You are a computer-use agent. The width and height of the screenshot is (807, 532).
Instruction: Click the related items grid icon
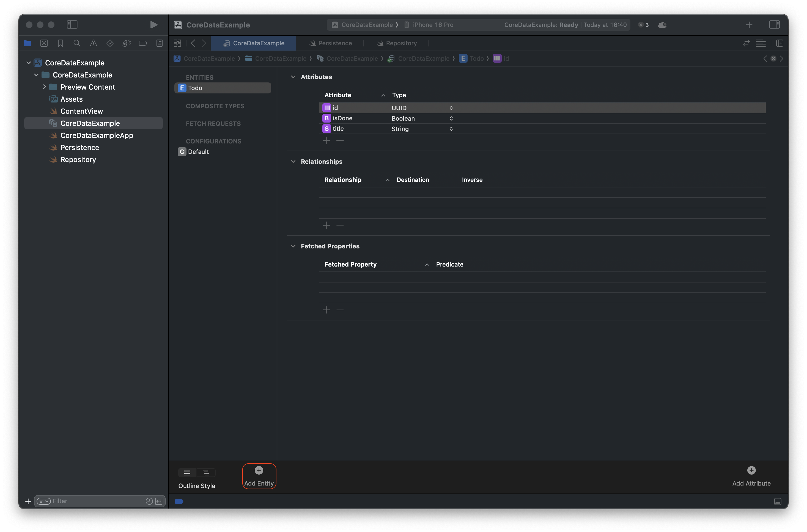177,43
